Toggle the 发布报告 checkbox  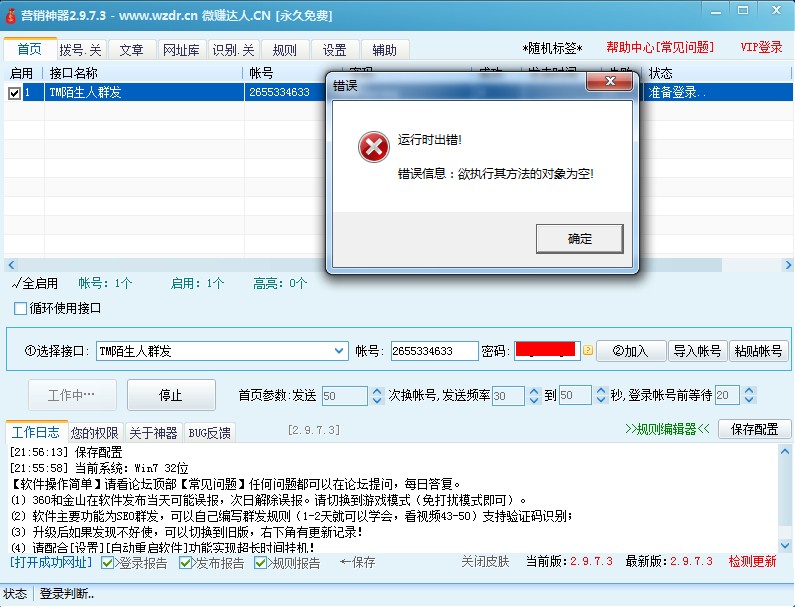tap(186, 562)
